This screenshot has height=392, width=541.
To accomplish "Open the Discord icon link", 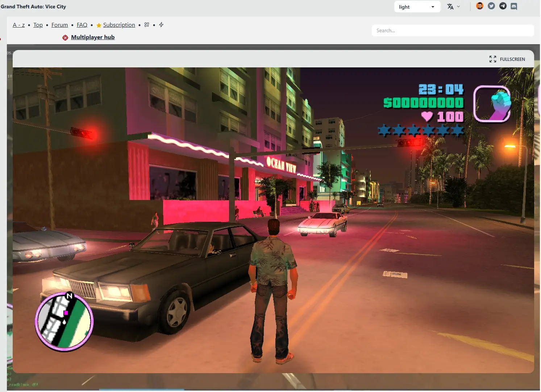I will (514, 6).
